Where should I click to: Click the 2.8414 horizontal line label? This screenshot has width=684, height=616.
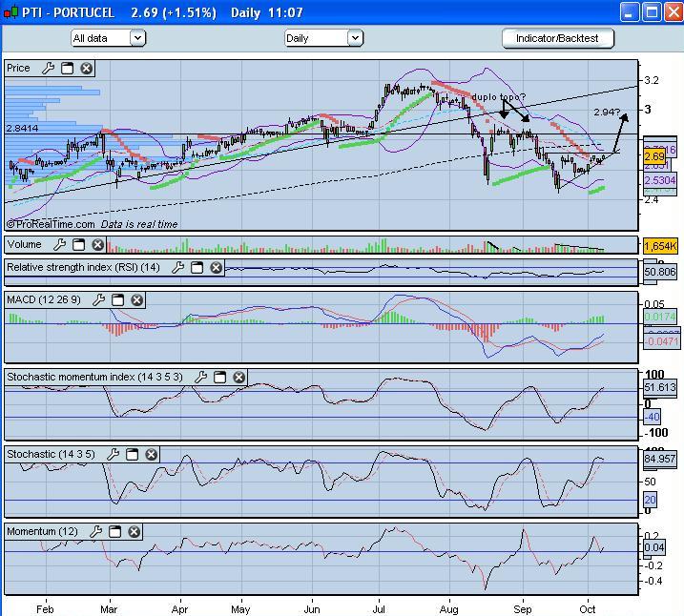22,128
